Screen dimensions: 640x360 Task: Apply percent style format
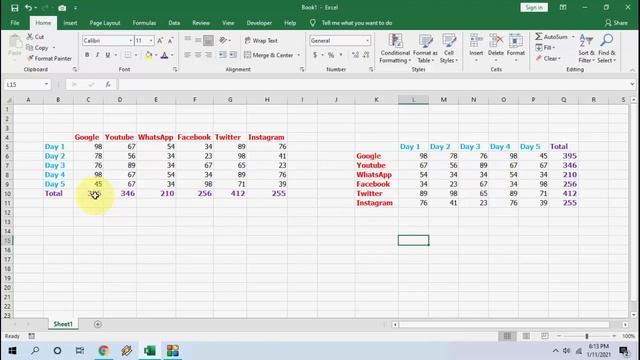[x=331, y=55]
